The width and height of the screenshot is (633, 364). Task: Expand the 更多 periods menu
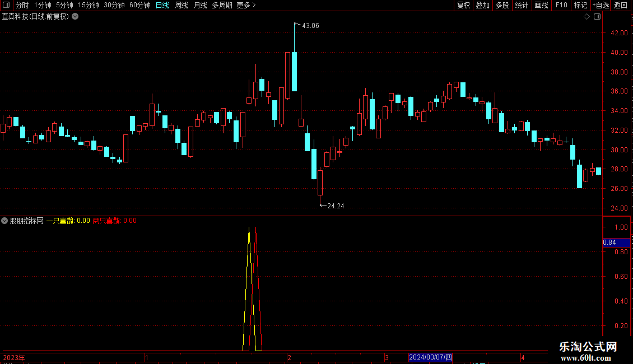246,5
